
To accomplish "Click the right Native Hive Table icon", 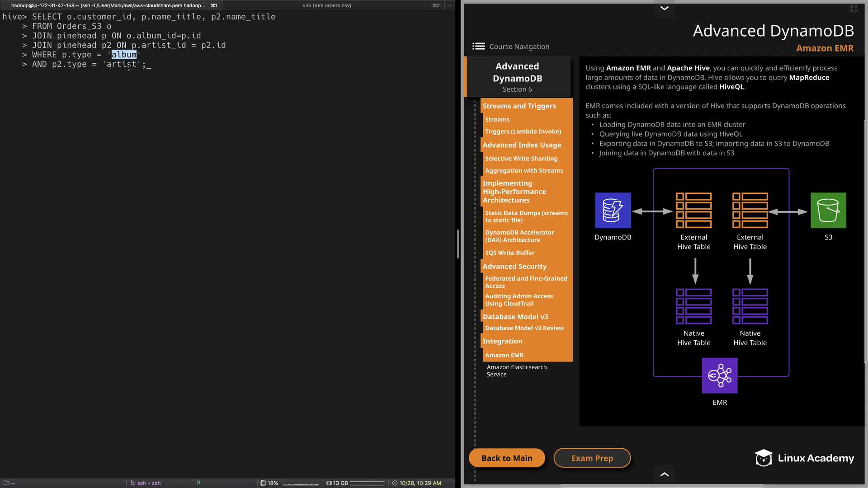I will point(750,306).
